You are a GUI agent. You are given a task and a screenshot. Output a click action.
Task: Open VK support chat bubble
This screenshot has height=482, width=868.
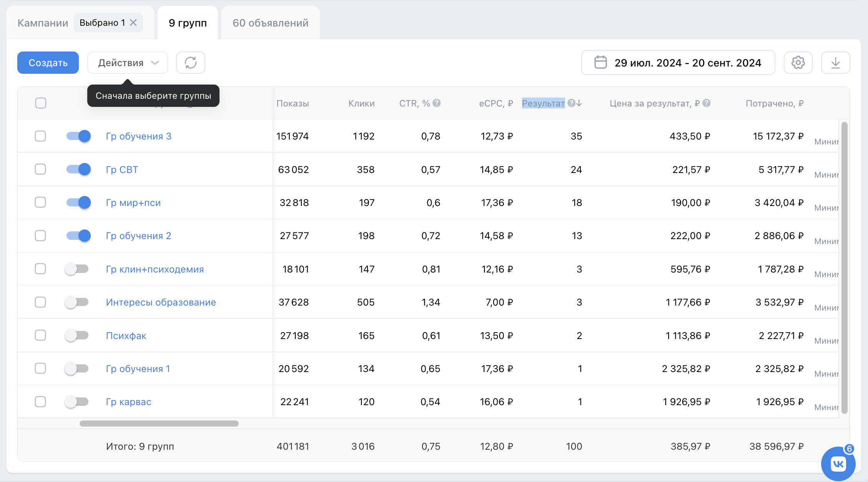point(838,464)
